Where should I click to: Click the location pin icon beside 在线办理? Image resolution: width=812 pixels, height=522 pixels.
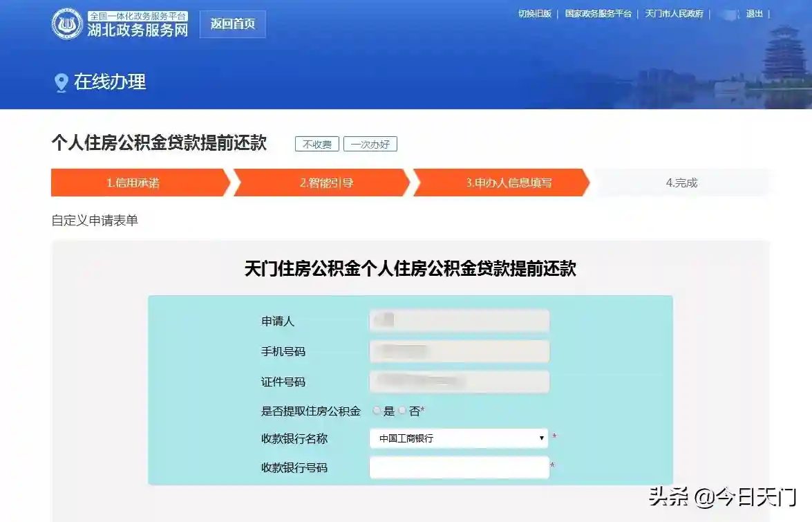tap(61, 82)
